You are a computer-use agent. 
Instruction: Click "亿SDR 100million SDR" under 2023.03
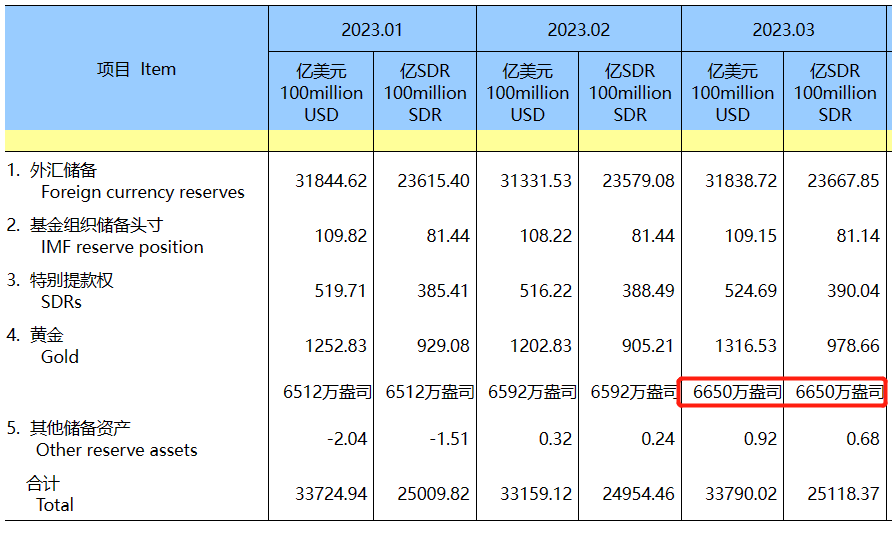[x=835, y=93]
